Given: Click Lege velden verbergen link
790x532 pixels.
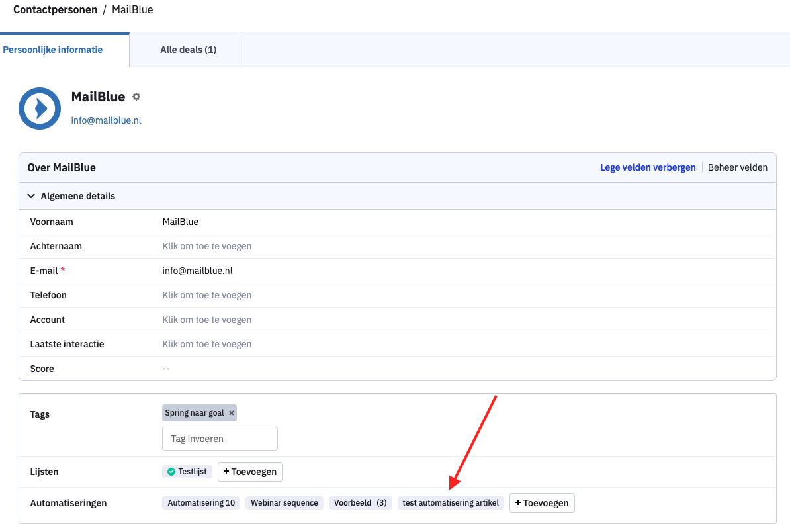Looking at the screenshot, I should 648,168.
